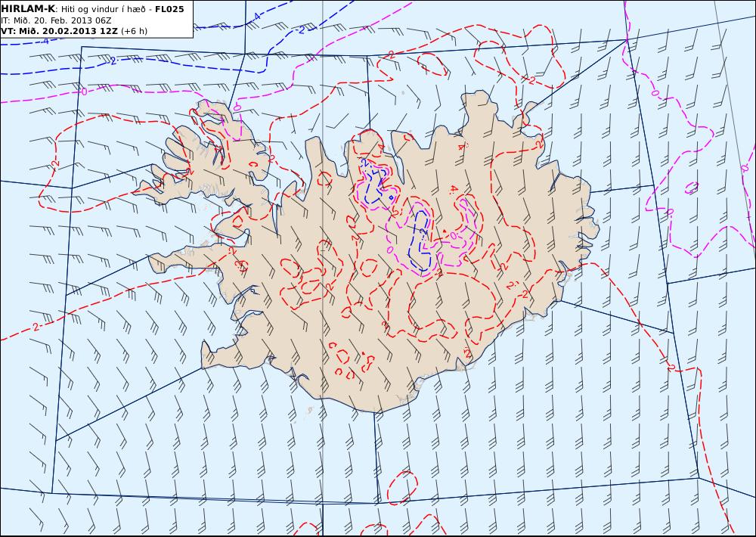
Task: Select the "Hiti og vindur í hæð" title text
Action: pyautogui.click(x=103, y=9)
